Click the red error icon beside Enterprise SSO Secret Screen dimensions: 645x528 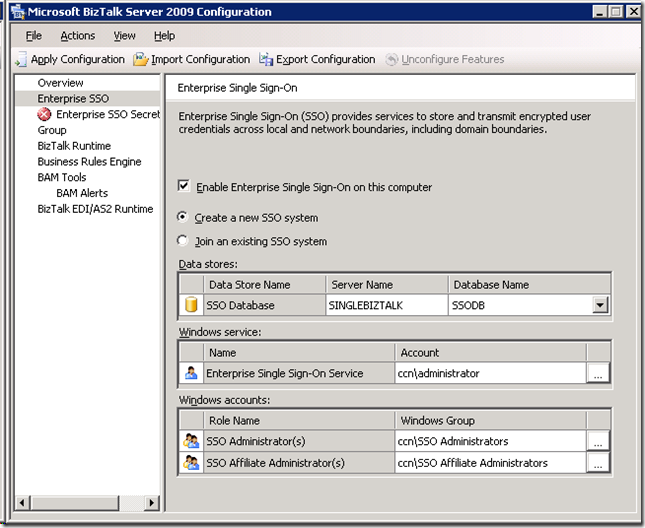click(44, 114)
